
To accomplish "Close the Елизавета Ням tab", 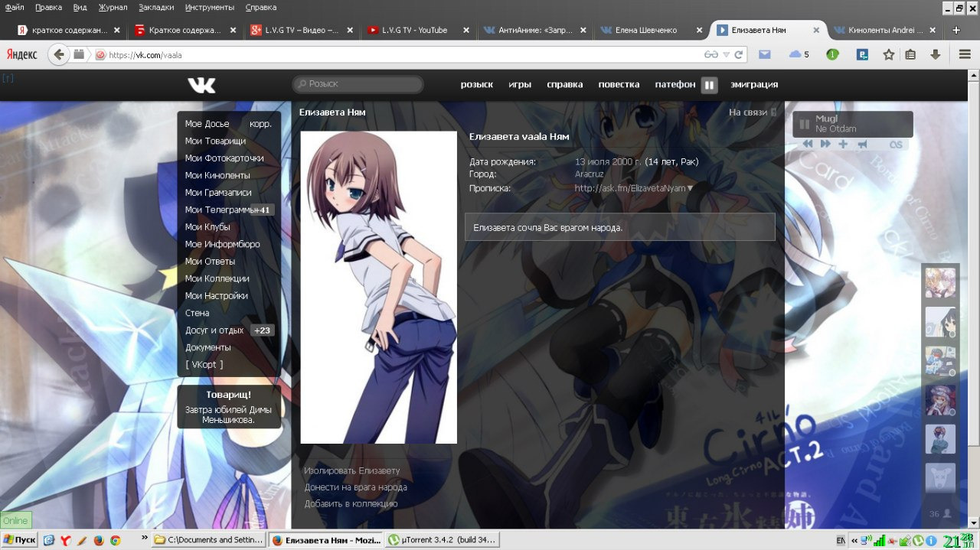I will coord(816,31).
